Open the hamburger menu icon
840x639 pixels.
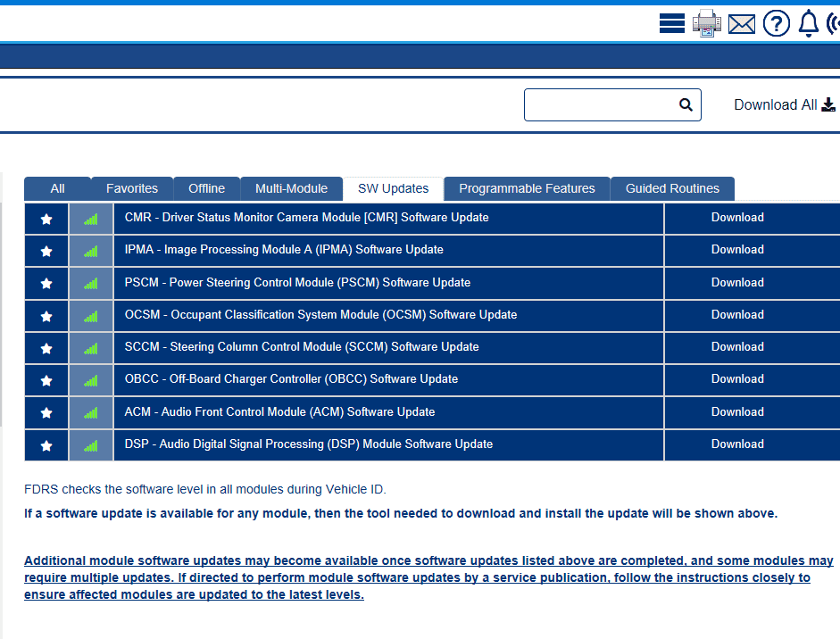click(x=671, y=23)
